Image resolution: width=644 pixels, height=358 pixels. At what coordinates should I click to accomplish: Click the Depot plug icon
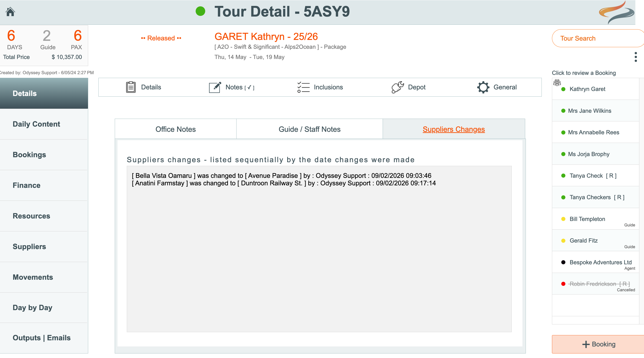(x=397, y=87)
